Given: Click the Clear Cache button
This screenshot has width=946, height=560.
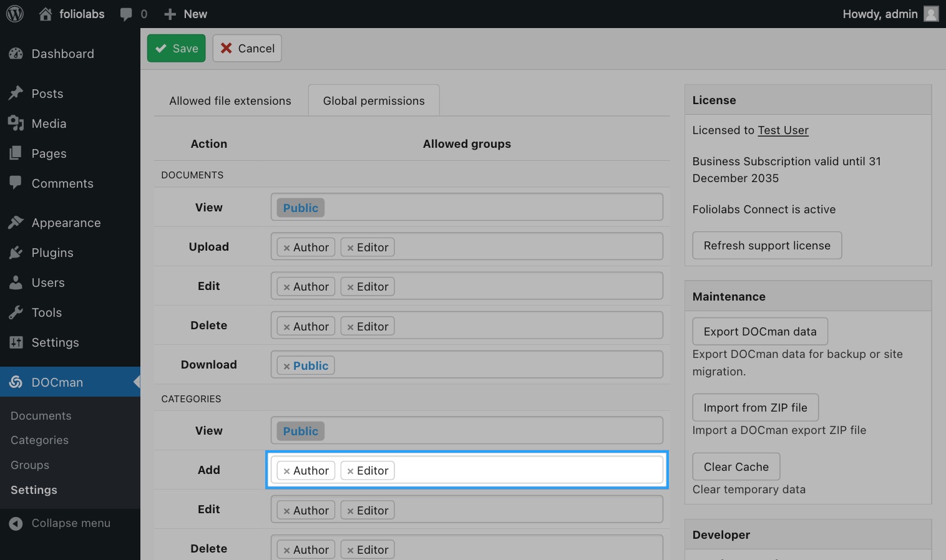Looking at the screenshot, I should tap(736, 466).
